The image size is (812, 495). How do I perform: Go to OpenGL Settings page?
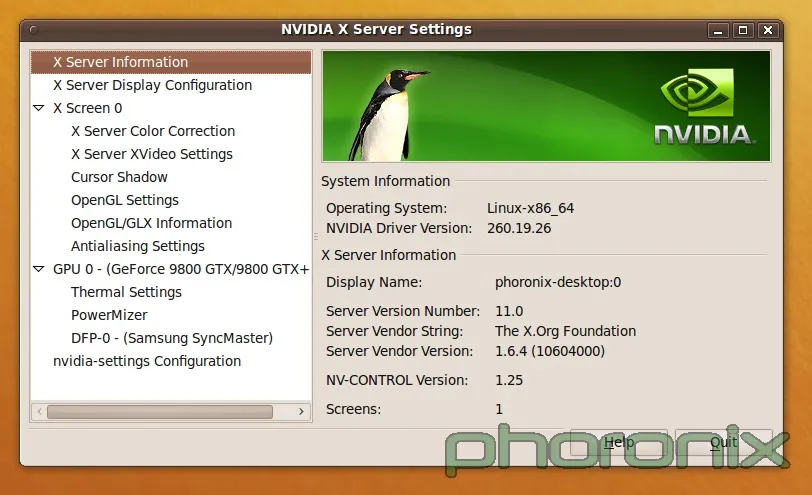point(125,200)
